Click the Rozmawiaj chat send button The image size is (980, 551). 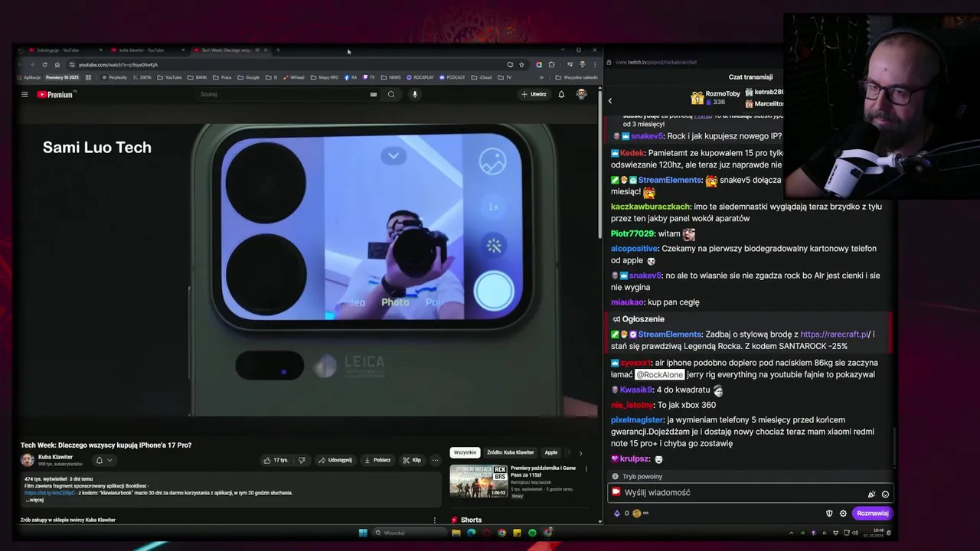coord(873,514)
